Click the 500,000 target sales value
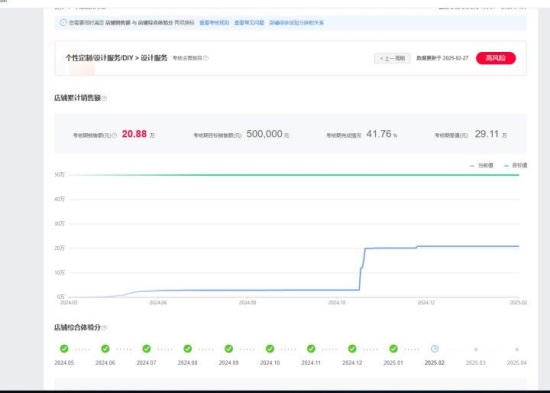Viewport: 550px width, 393px height. coord(264,134)
